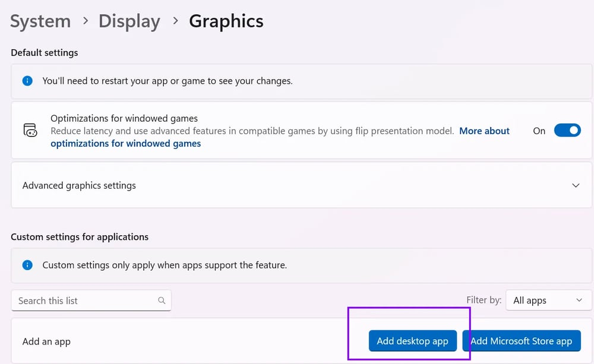Click the magnifier icon in search box
Viewport: 594px width, 364px height.
pyautogui.click(x=162, y=300)
